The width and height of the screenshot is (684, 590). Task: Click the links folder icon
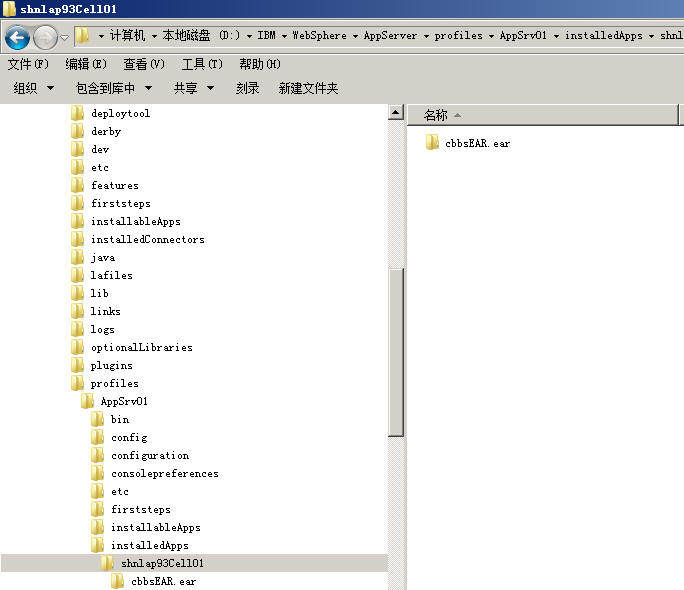click(77, 311)
